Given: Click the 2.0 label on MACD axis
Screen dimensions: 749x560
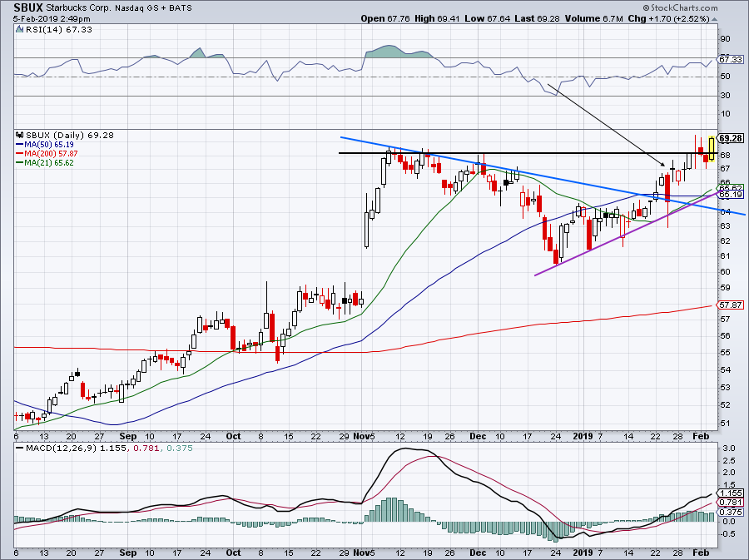Looking at the screenshot, I should (x=728, y=472).
